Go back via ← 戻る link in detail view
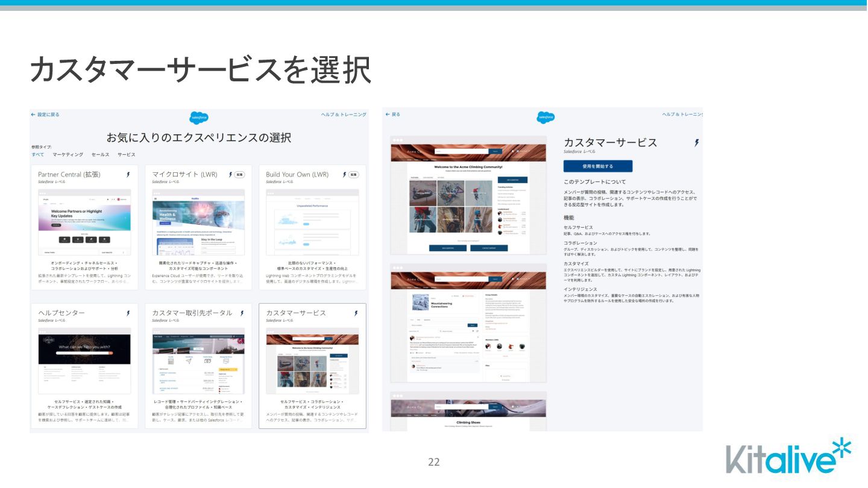Screen dimensions: 868x488 click(392, 114)
